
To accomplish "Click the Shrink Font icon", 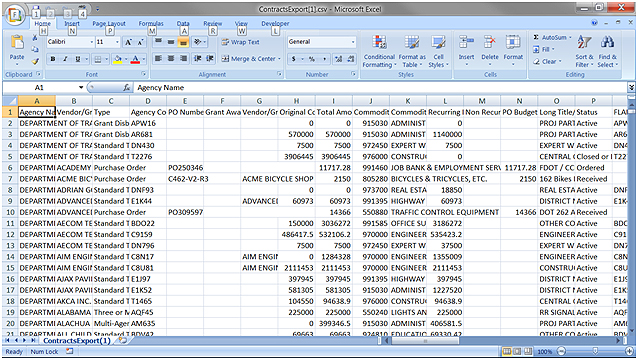I will tap(140, 42).
